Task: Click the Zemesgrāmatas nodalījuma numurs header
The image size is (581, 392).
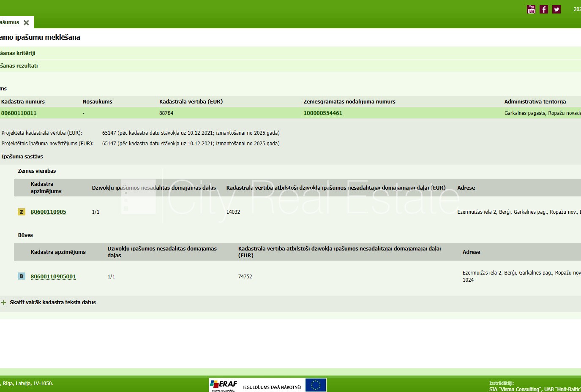Action: [x=349, y=102]
